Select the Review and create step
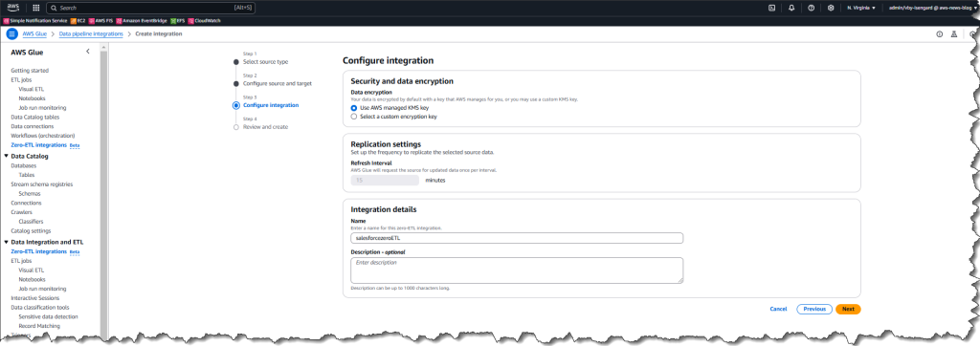The image size is (980, 346). [266, 127]
